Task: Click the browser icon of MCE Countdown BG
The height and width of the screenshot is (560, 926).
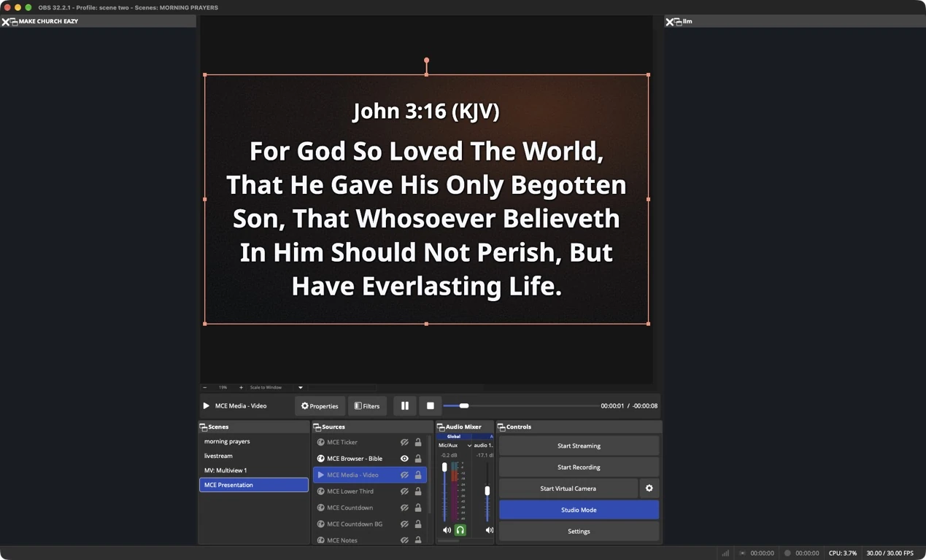Action: tap(320, 524)
